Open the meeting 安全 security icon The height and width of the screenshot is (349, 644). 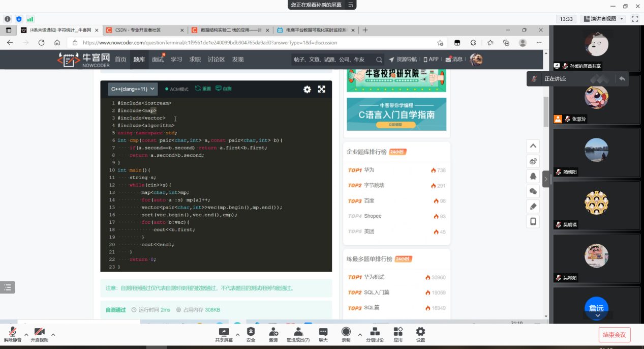click(x=251, y=334)
